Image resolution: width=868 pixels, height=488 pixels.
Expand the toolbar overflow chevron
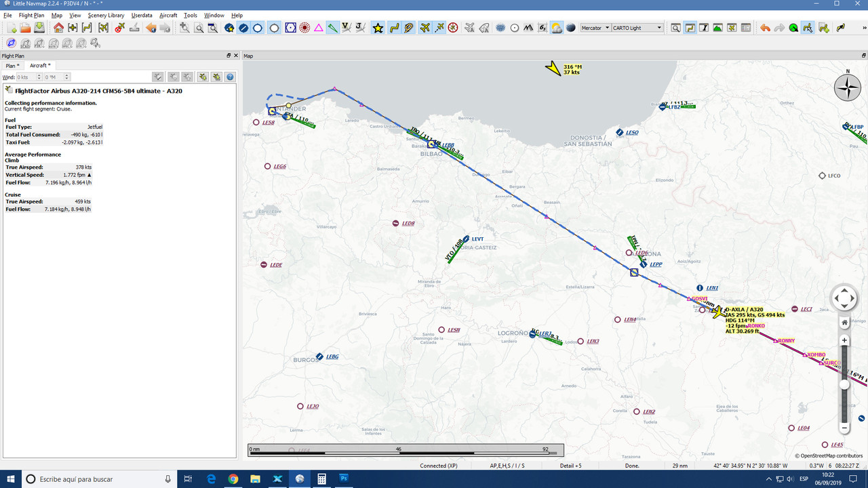pos(863,28)
